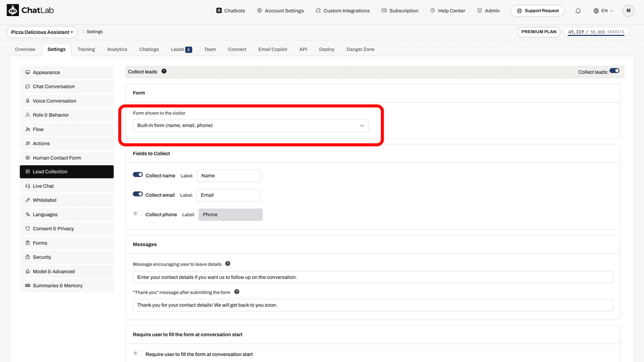Open Custom Integrations in top navigation

[x=342, y=11]
